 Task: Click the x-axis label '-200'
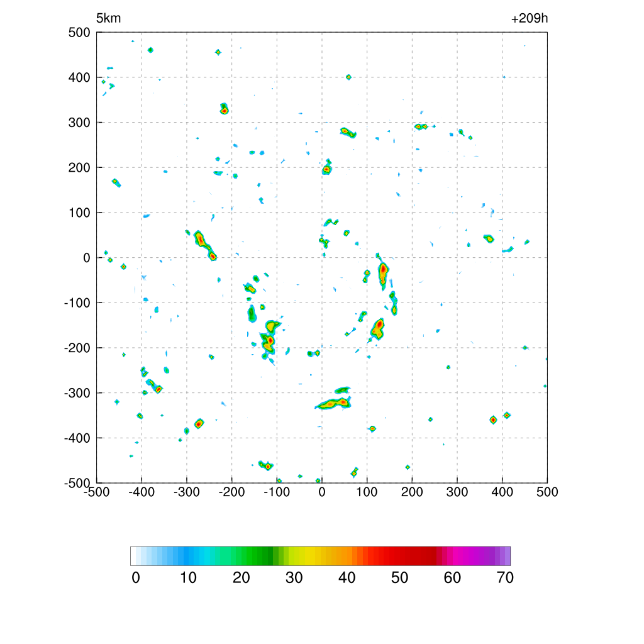click(231, 492)
